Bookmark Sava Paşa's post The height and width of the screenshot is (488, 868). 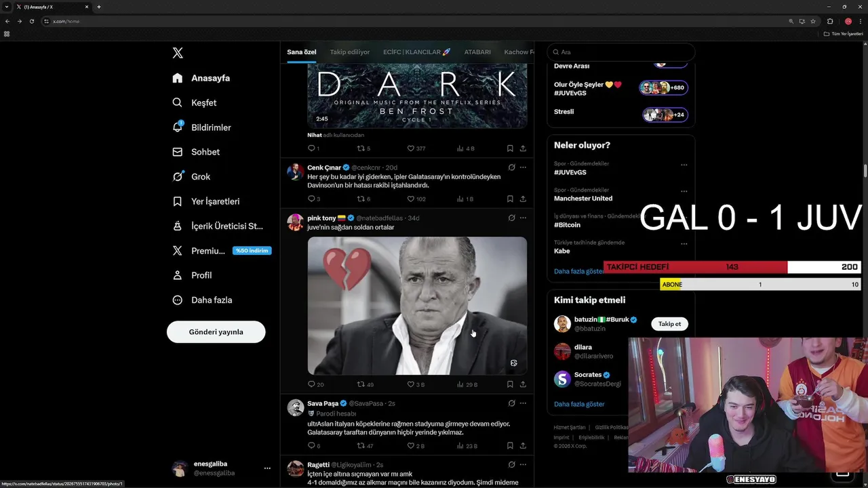[x=510, y=446]
